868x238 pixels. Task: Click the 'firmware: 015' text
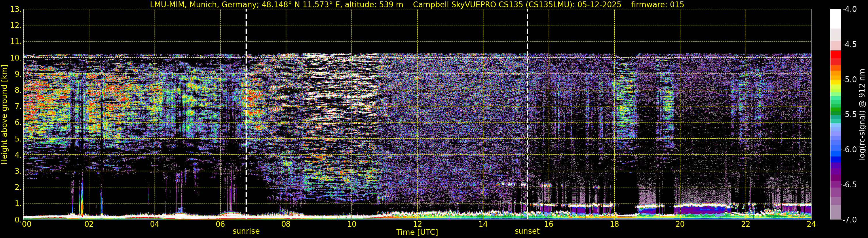click(x=657, y=4)
